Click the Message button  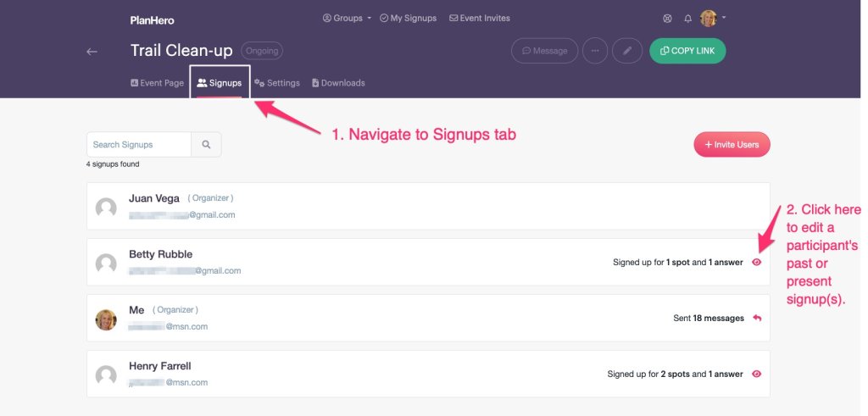pyautogui.click(x=544, y=51)
